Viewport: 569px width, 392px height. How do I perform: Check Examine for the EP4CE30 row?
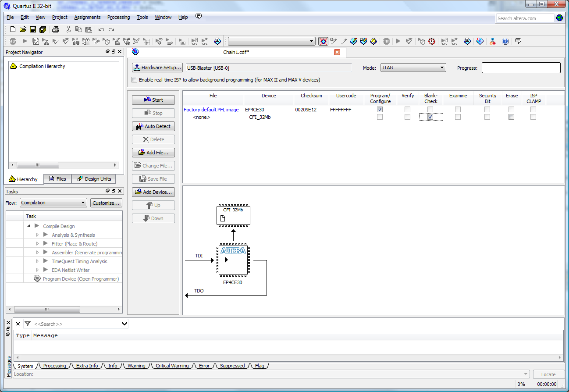(458, 110)
